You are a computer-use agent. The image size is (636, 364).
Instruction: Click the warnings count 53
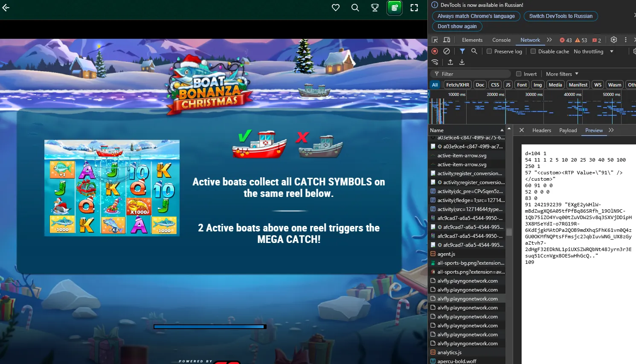point(581,40)
